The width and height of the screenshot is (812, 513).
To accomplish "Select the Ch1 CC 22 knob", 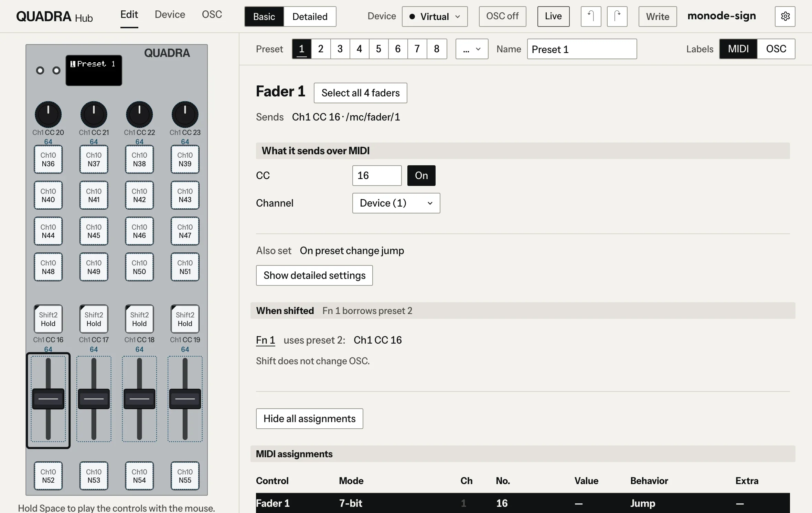I will 139,114.
